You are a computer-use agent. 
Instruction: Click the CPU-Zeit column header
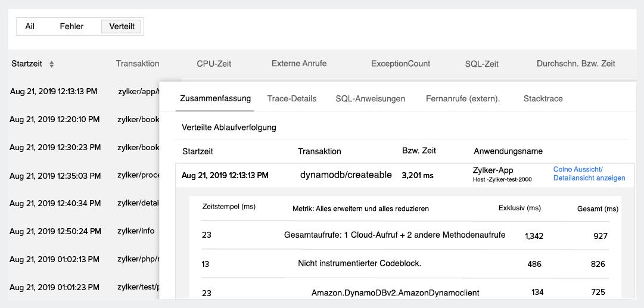point(214,64)
